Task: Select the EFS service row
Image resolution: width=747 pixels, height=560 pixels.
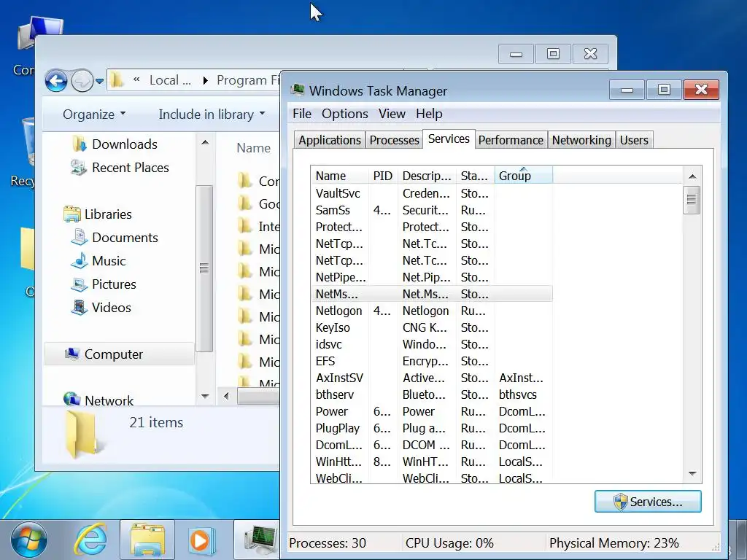Action: tap(432, 361)
